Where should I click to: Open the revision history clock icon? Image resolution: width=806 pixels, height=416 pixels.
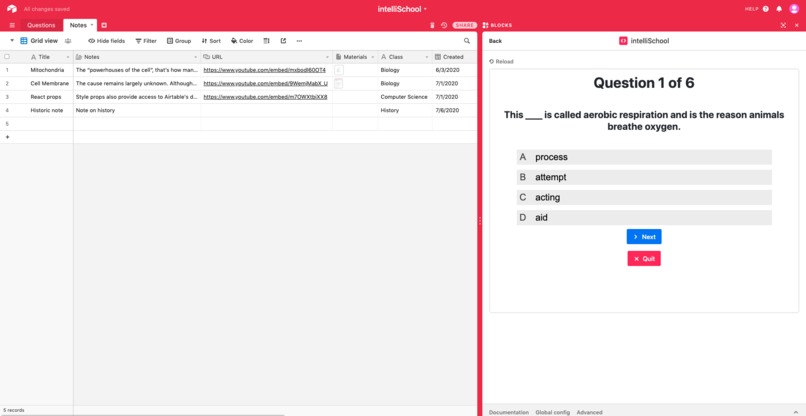pos(444,25)
